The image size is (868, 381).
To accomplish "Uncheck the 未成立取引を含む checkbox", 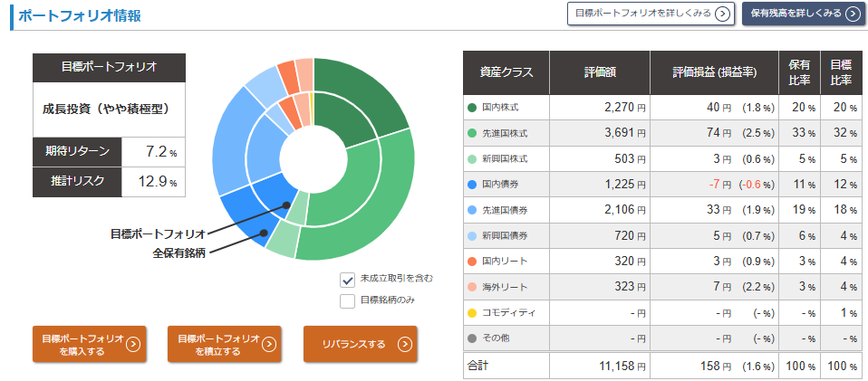I will click(347, 280).
